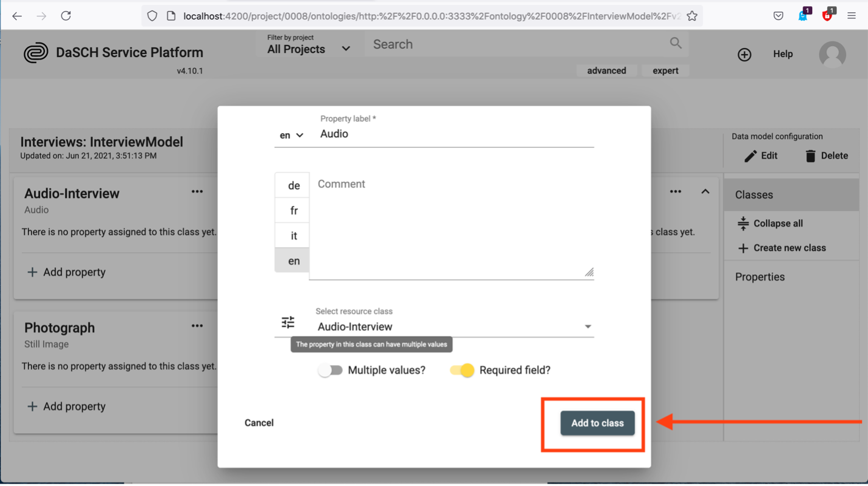Open the property label language dropdown
The image size is (868, 486).
(291, 135)
